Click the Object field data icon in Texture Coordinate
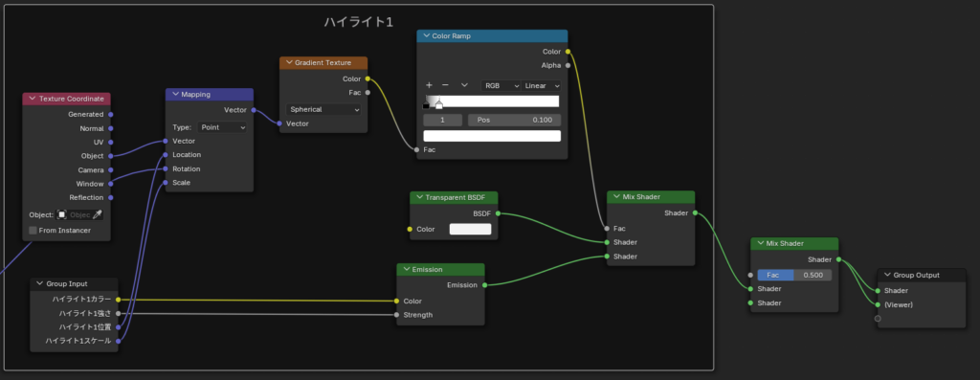This screenshot has width=980, height=380. click(62, 214)
